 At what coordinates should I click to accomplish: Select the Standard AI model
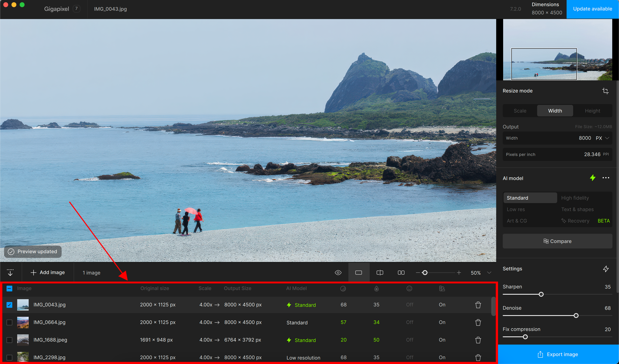pos(530,198)
